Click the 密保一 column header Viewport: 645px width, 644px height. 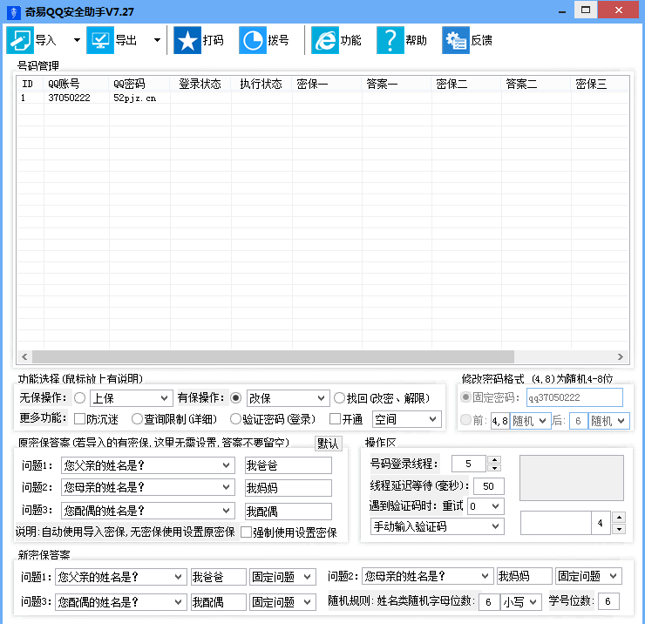(x=327, y=84)
